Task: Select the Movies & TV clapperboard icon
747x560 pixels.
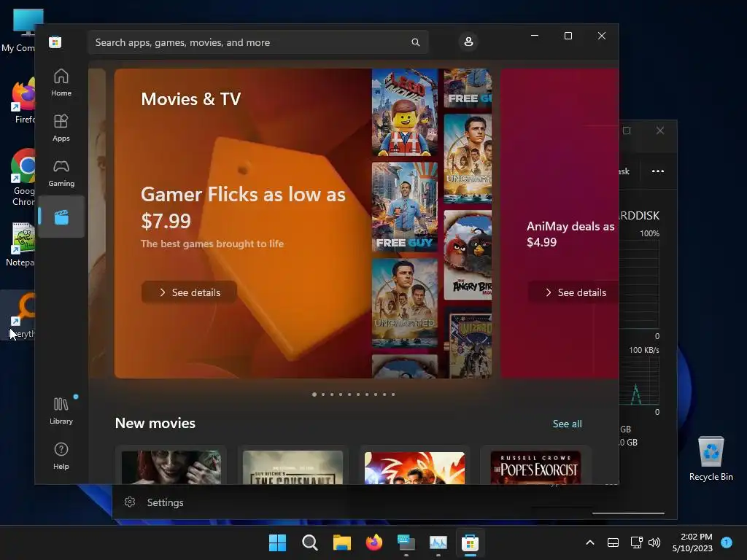Action: (61, 217)
